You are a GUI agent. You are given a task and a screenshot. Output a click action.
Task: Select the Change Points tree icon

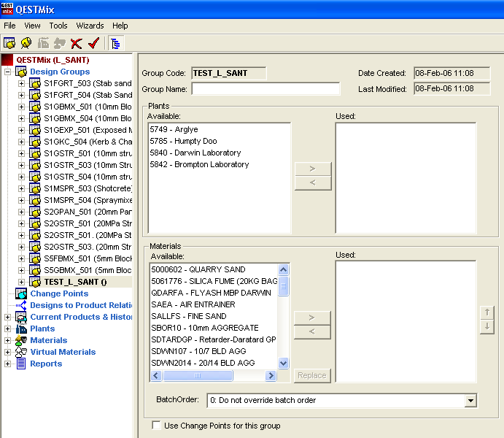click(x=20, y=293)
